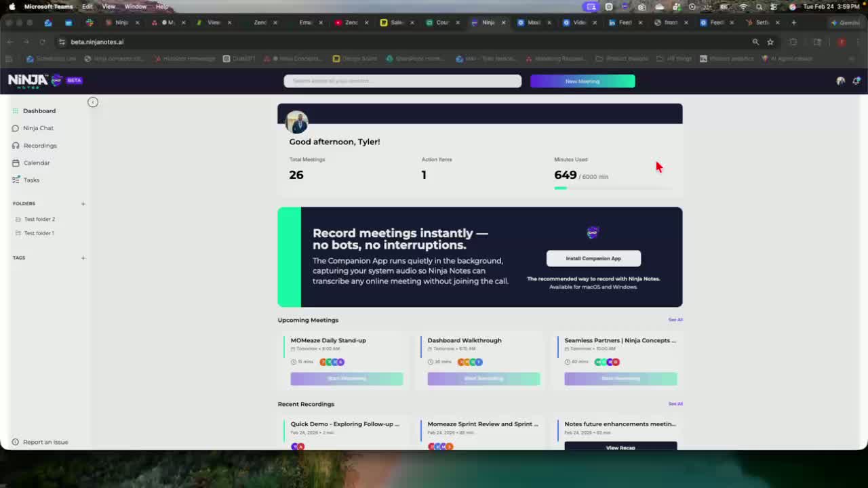868x488 pixels.
Task: Click Tyler's profile photo on the dashboard
Action: [x=297, y=123]
